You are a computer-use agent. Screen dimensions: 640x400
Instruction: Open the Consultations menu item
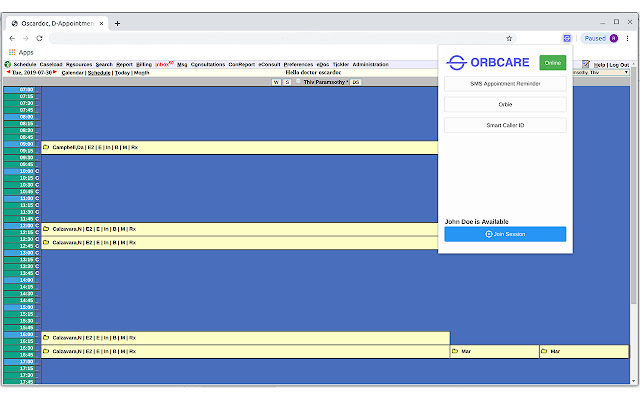(208, 64)
